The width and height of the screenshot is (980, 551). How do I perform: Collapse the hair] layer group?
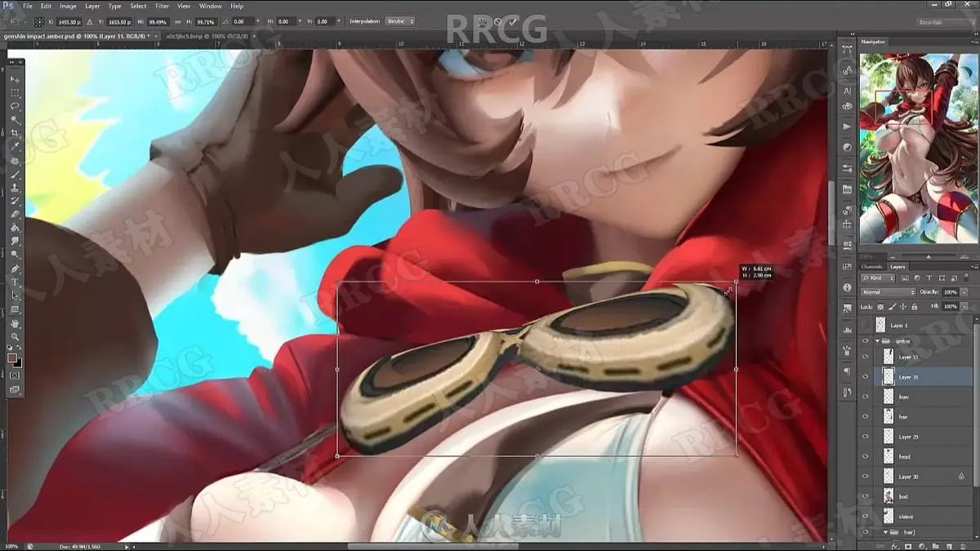(885, 532)
